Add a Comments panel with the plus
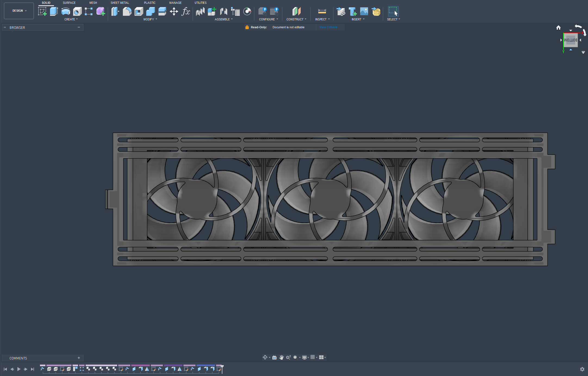This screenshot has width=588, height=376. click(79, 358)
